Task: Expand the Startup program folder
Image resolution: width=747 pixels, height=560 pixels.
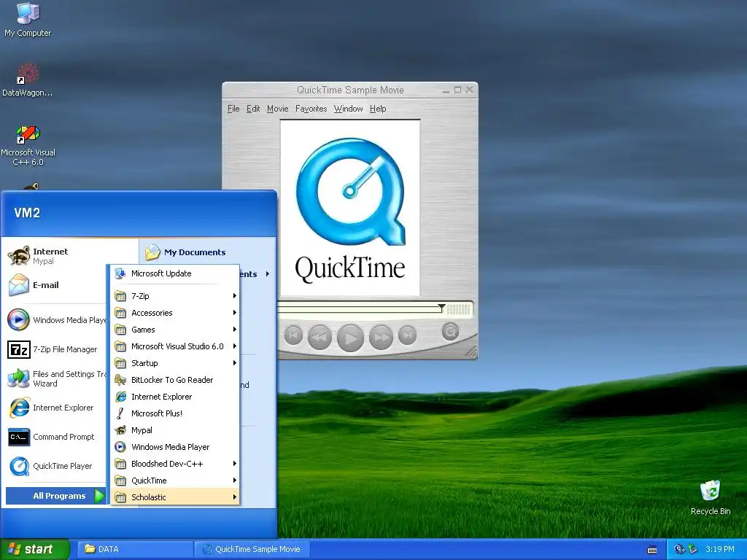Action: [175, 363]
